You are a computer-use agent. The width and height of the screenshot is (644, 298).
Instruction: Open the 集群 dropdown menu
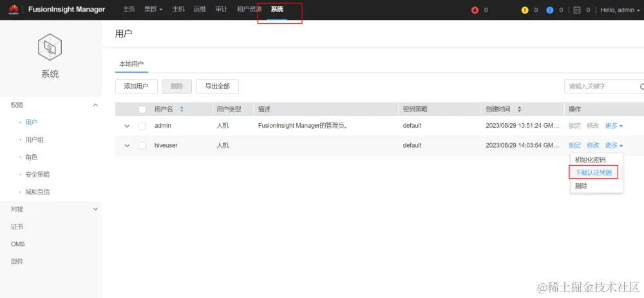coord(154,10)
